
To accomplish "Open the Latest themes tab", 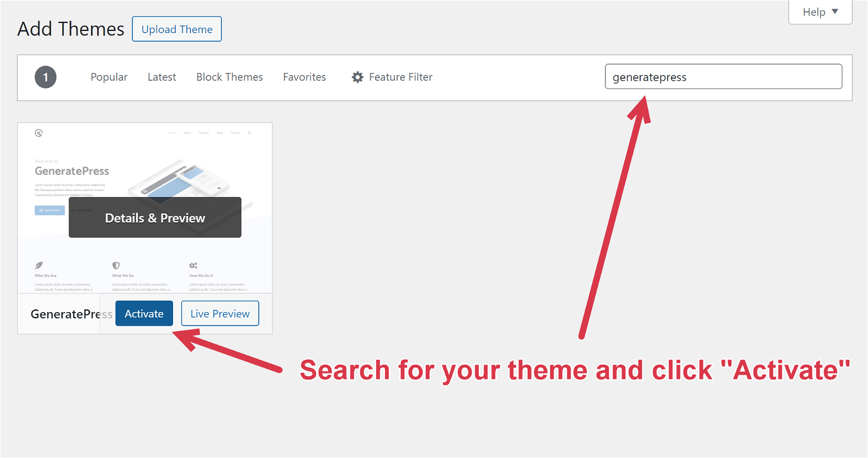I will [162, 77].
